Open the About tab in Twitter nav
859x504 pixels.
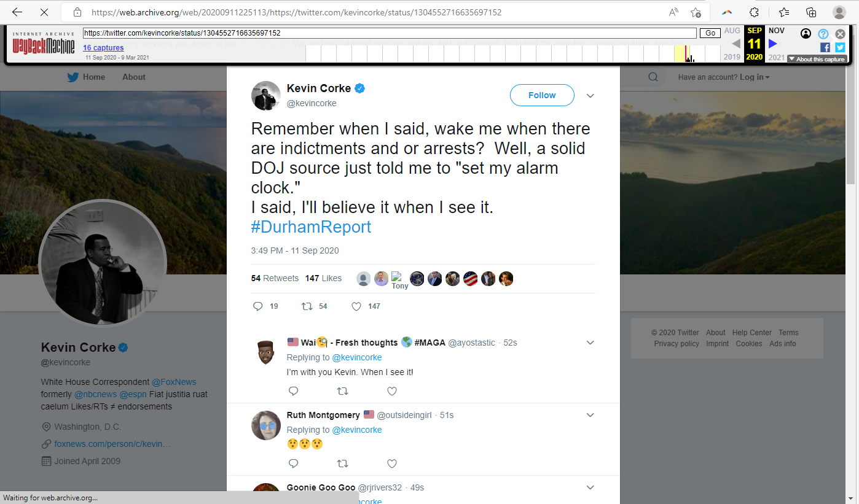134,77
